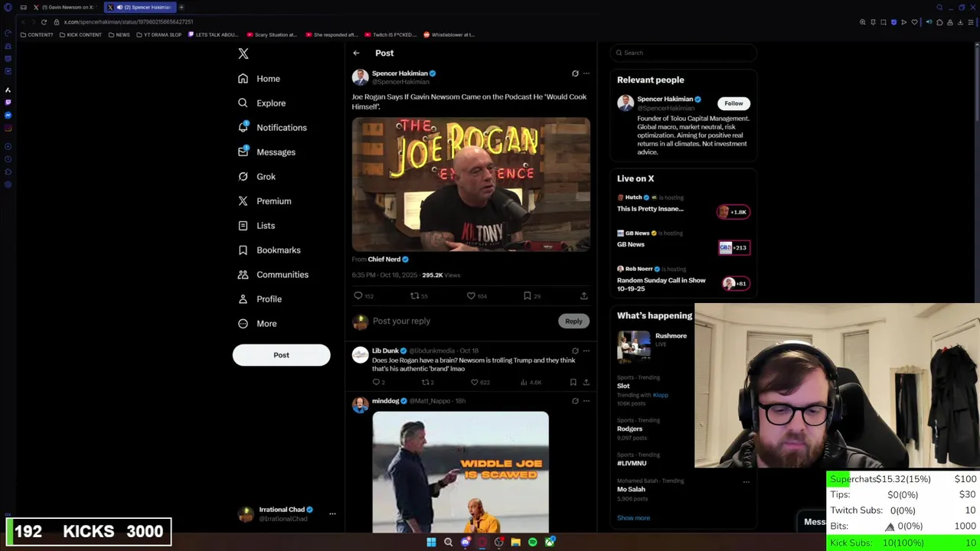980x551 pixels.
Task: Click the Profile icon in the sidebar
Action: [243, 299]
